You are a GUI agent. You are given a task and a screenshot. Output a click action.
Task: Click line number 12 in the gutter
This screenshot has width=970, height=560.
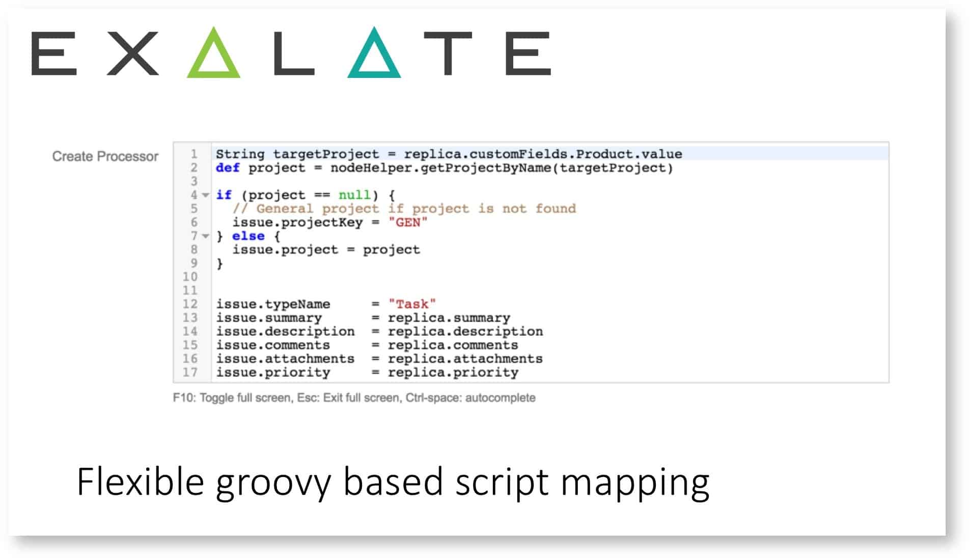coord(190,304)
